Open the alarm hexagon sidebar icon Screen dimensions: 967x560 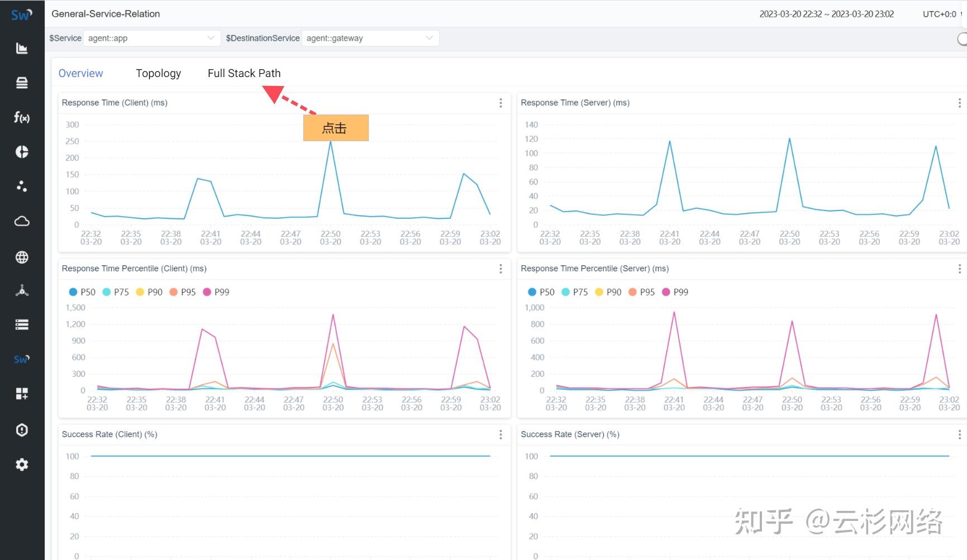(x=22, y=430)
